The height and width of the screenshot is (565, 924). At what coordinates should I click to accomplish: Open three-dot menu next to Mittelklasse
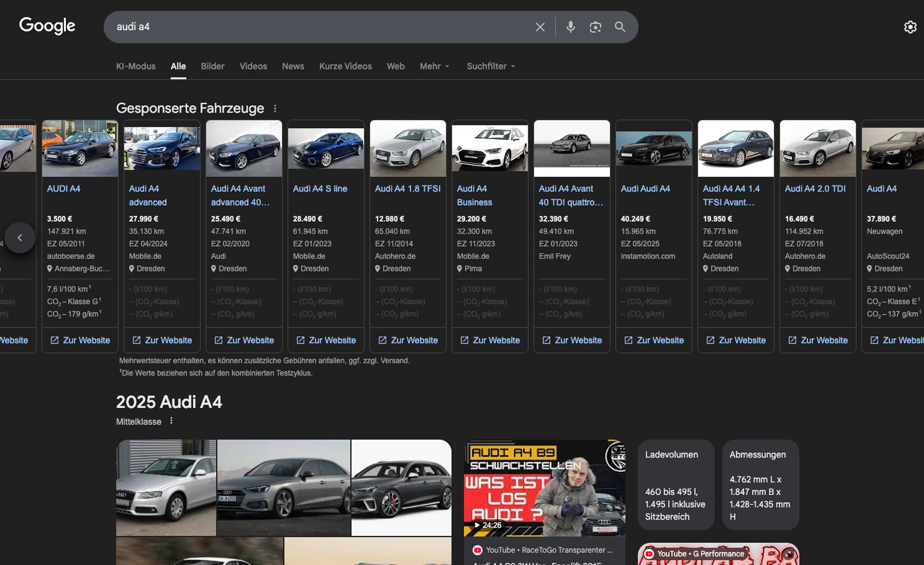point(172,421)
